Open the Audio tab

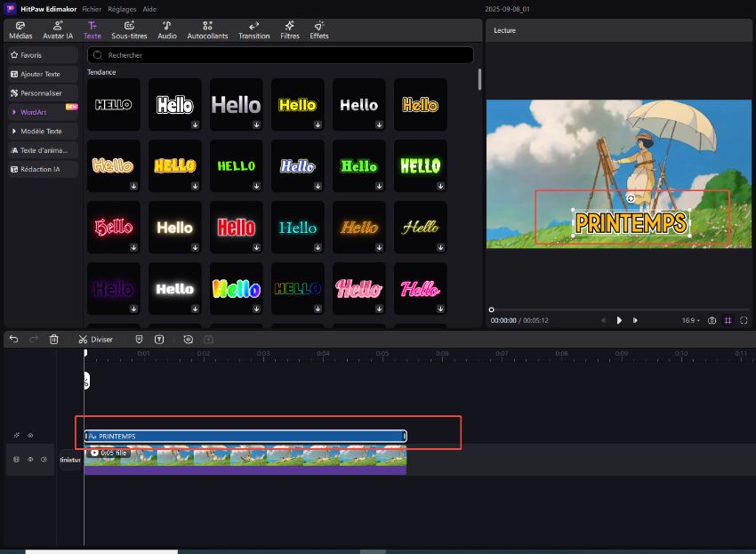pyautogui.click(x=167, y=30)
